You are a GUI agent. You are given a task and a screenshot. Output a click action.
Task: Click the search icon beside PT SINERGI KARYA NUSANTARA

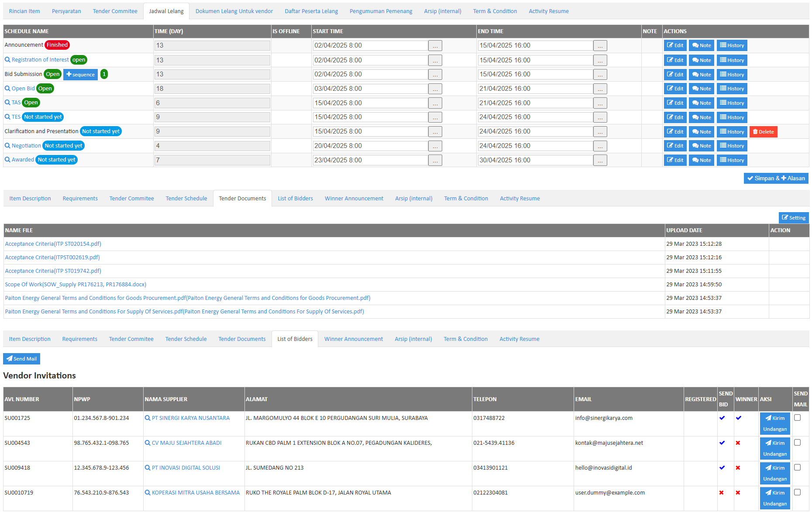coord(148,418)
